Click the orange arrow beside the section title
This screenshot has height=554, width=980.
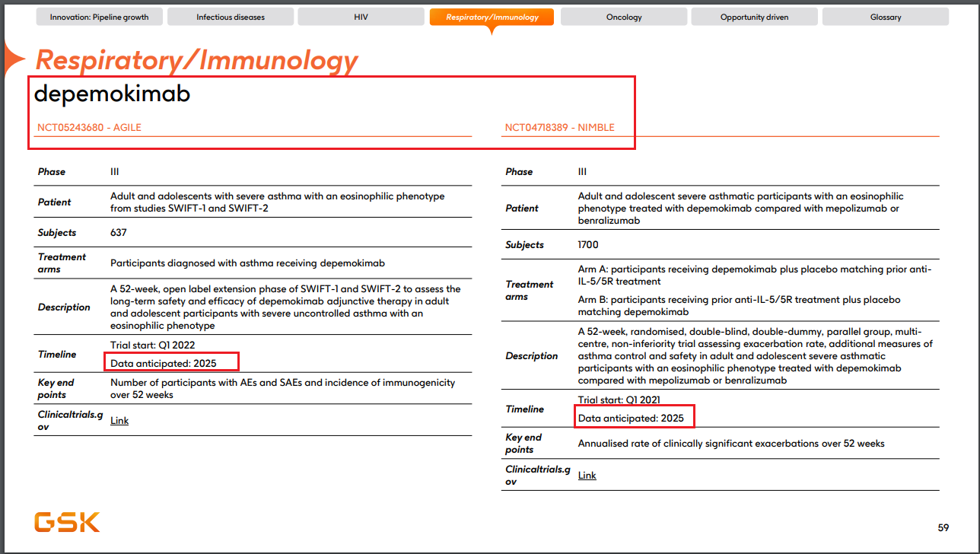(x=13, y=55)
